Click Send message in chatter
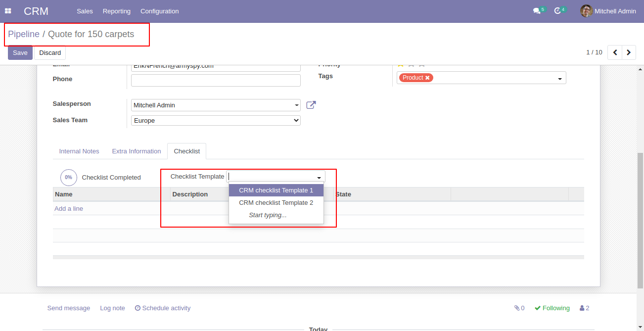This screenshot has width=644, height=331. click(69, 308)
